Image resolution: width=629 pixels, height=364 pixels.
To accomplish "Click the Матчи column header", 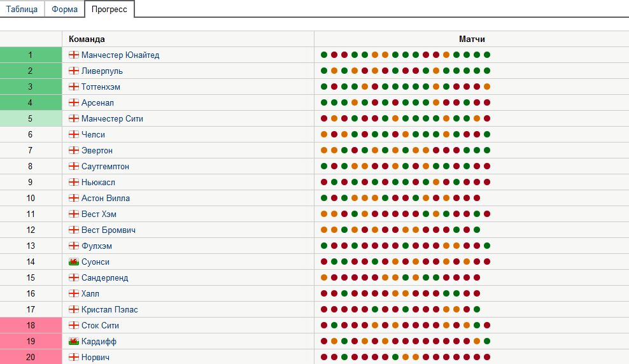I will 472,39.
